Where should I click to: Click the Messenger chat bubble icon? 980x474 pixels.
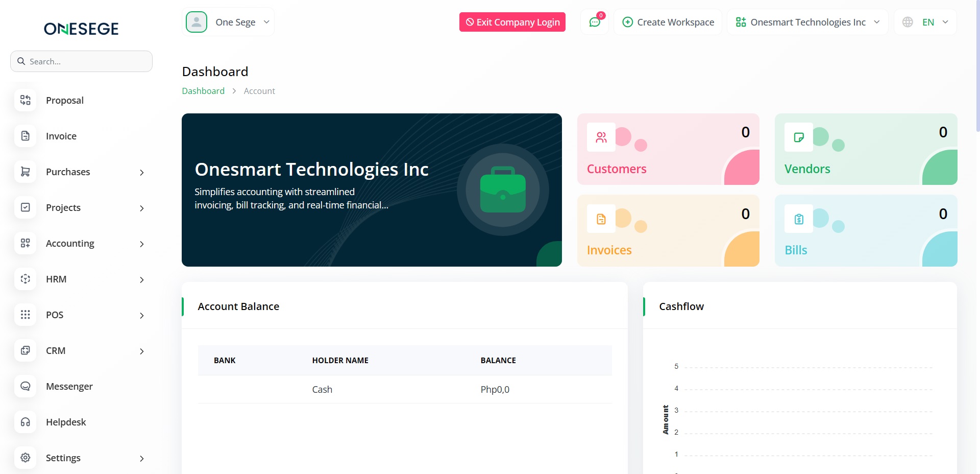[x=26, y=386]
